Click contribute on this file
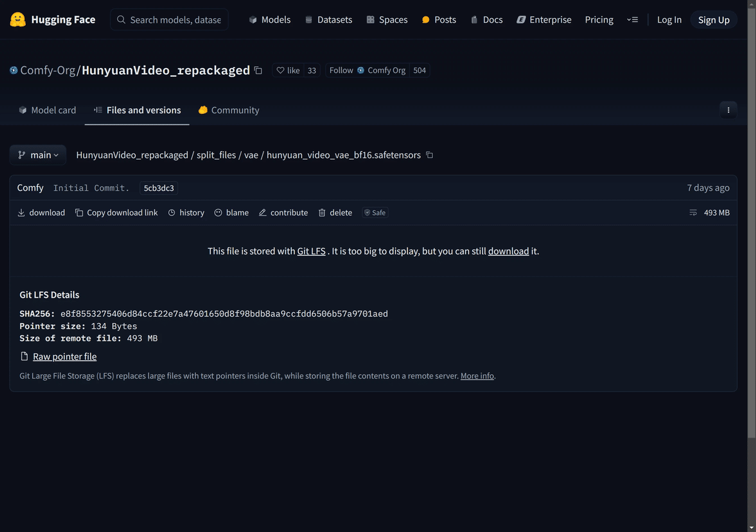 click(x=283, y=213)
